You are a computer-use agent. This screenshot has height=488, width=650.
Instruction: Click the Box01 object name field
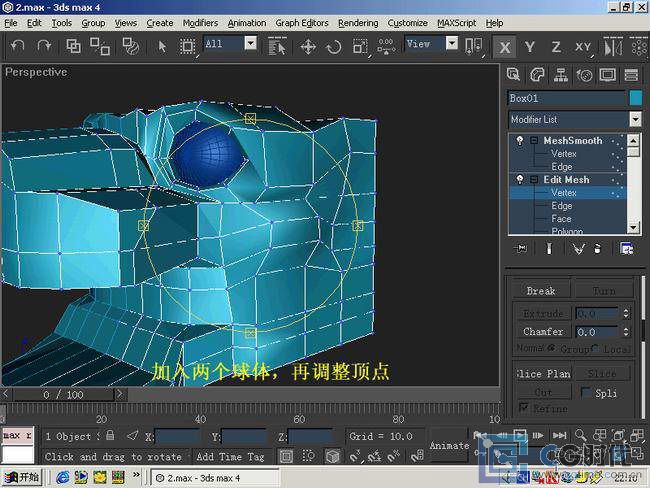tap(567, 98)
